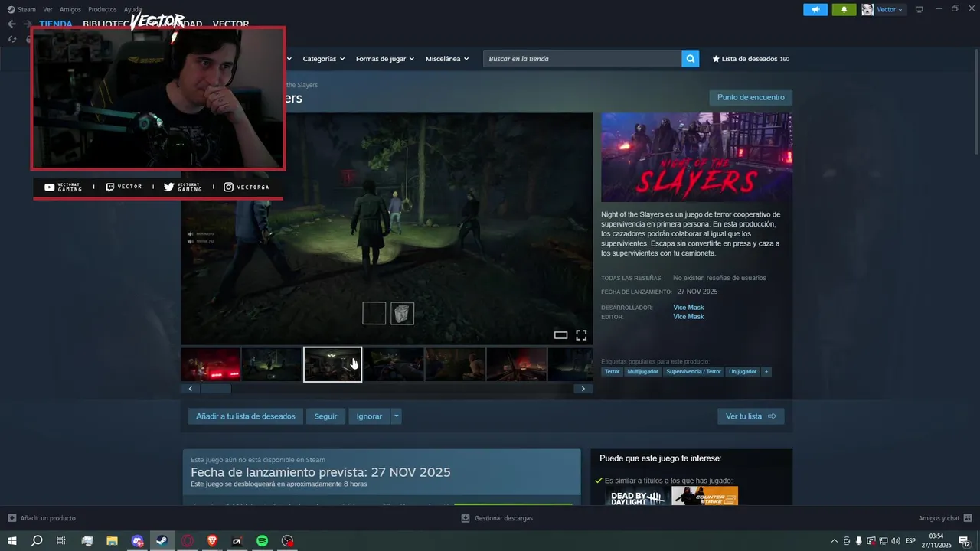Open the green notifications bell

tap(844, 9)
